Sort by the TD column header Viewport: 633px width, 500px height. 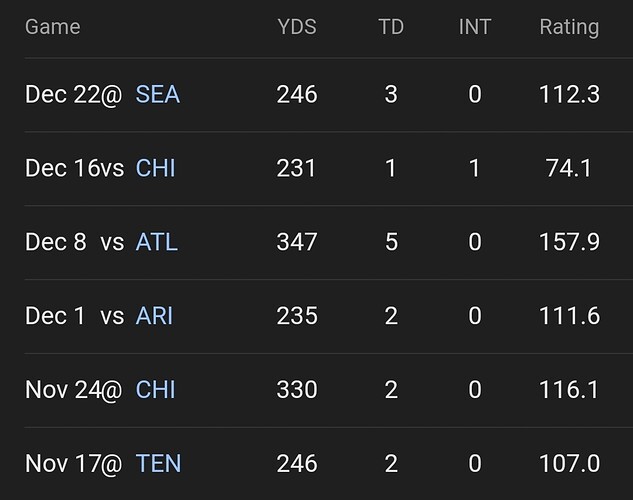391,27
